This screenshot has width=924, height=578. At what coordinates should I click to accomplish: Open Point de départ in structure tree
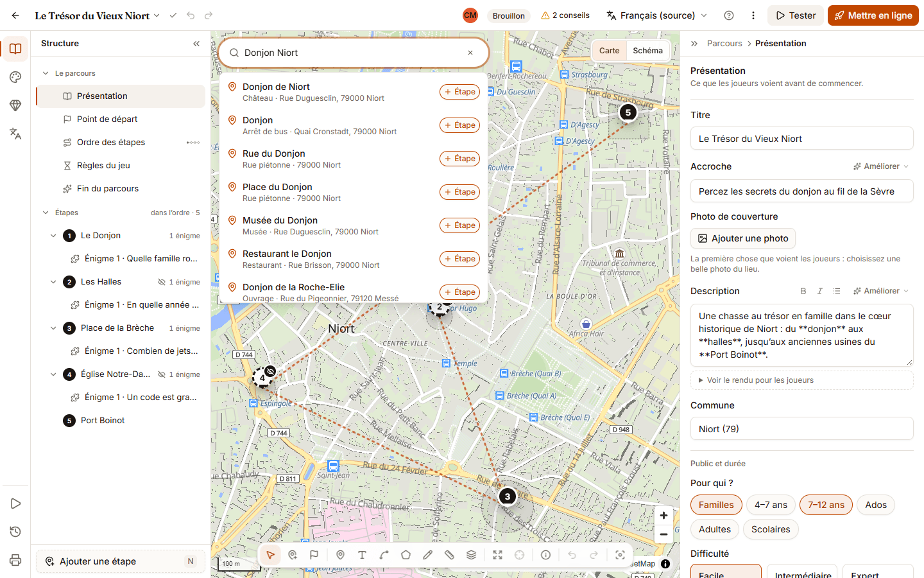[121, 119]
